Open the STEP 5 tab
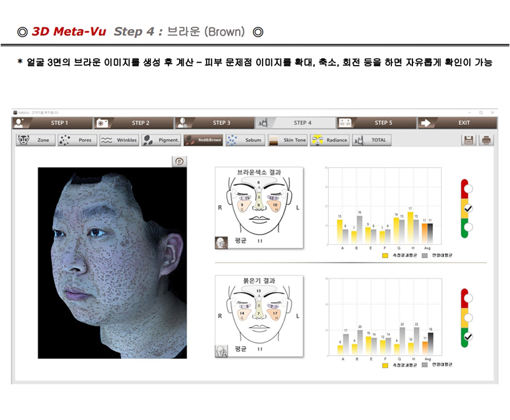Screen dimensions: 510x420 coord(377,122)
